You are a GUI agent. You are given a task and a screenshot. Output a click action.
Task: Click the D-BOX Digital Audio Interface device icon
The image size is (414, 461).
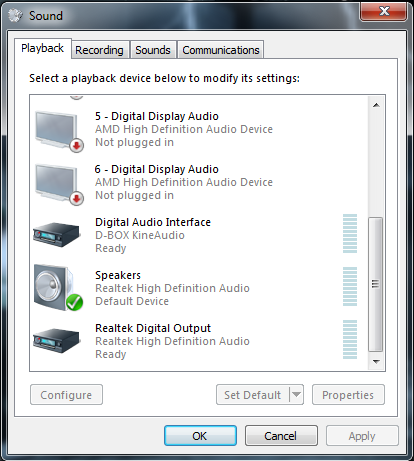(x=57, y=235)
